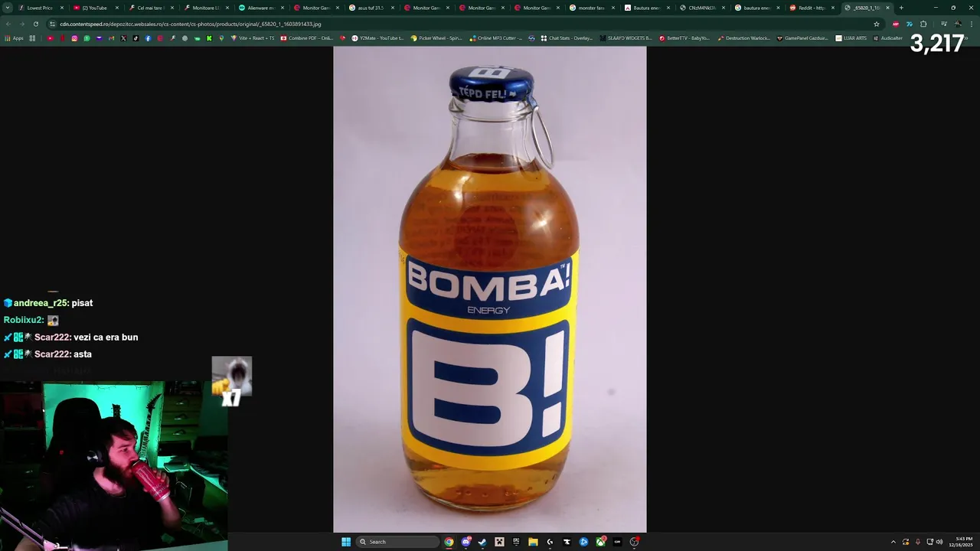Open the Kick bookmark icon
This screenshot has width=980, height=551.
209,38
